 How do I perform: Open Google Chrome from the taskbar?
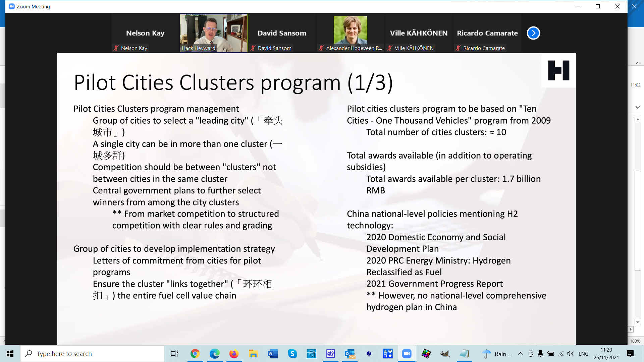point(195,354)
